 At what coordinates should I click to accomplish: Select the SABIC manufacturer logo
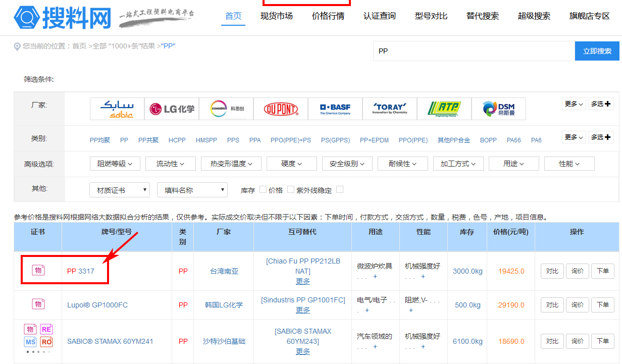click(117, 109)
